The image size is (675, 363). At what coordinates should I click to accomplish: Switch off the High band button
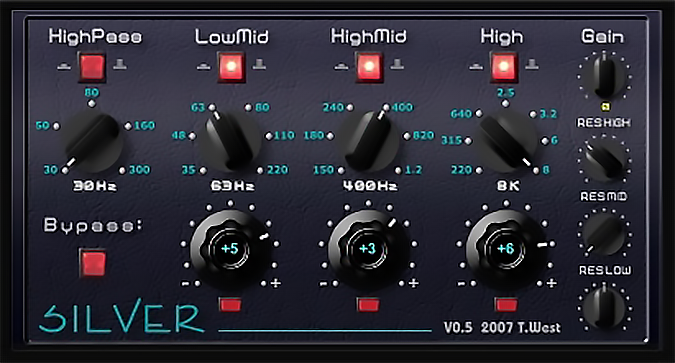pos(504,67)
